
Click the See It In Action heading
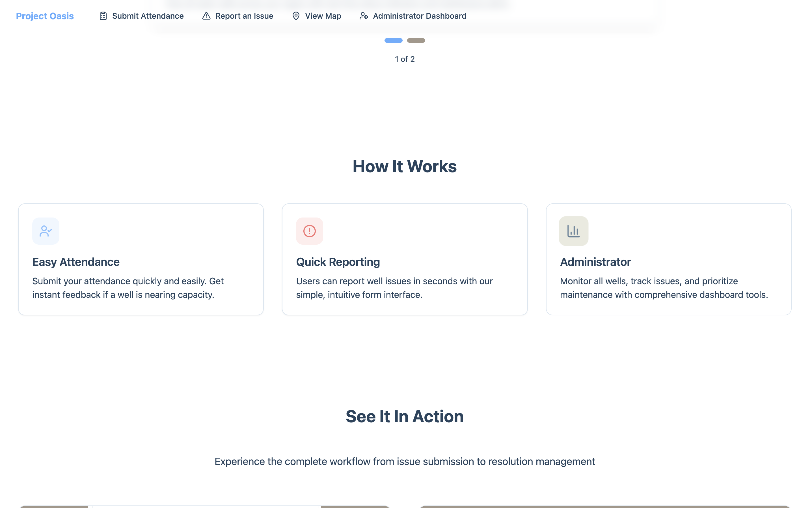coord(405,416)
